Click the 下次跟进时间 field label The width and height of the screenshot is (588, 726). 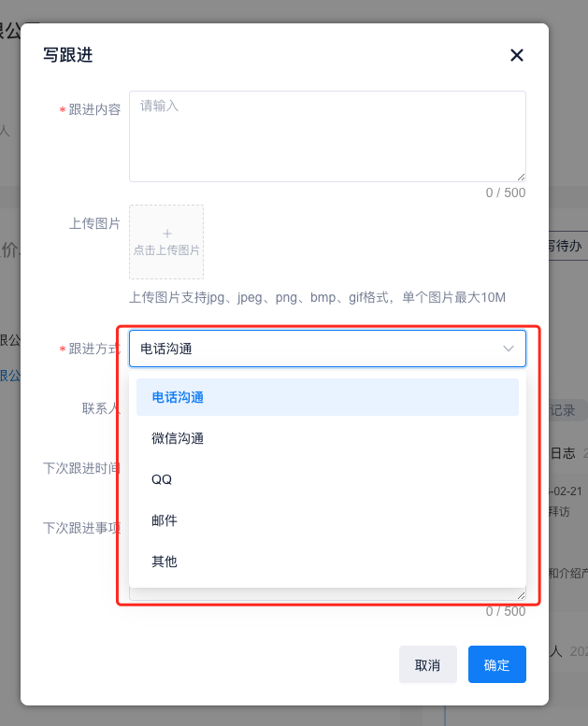coord(82,468)
